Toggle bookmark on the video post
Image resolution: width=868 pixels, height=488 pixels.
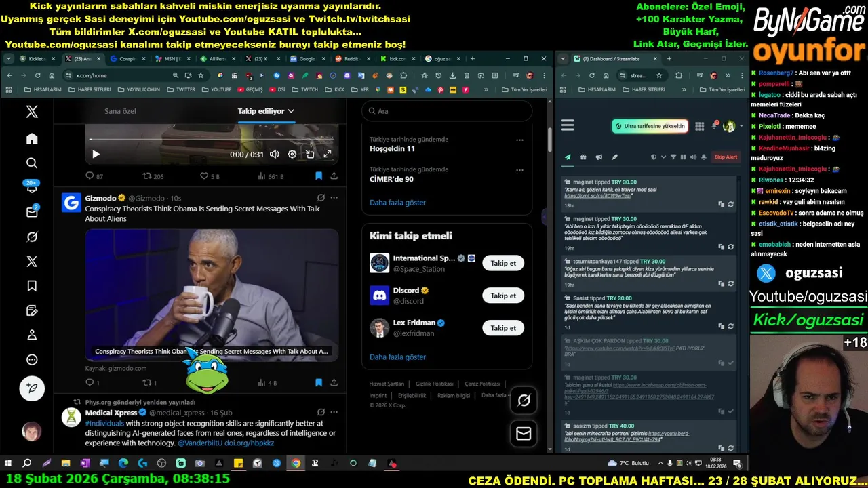319,176
